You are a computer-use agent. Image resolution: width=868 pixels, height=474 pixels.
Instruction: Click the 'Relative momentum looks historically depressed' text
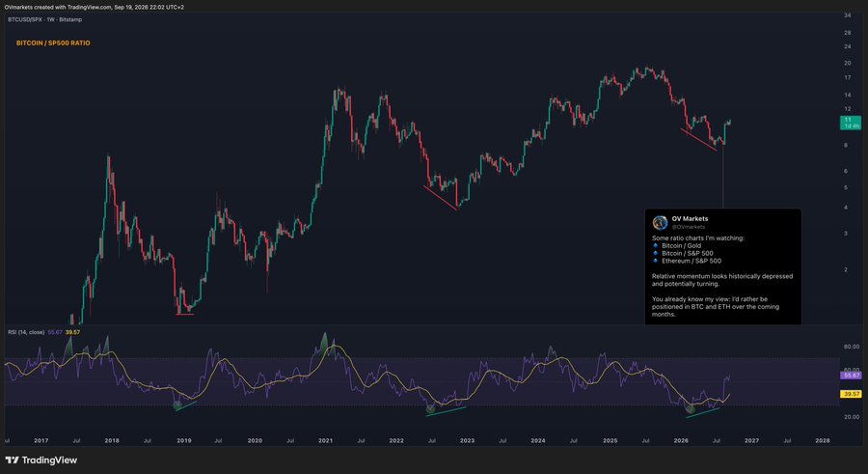(721, 276)
